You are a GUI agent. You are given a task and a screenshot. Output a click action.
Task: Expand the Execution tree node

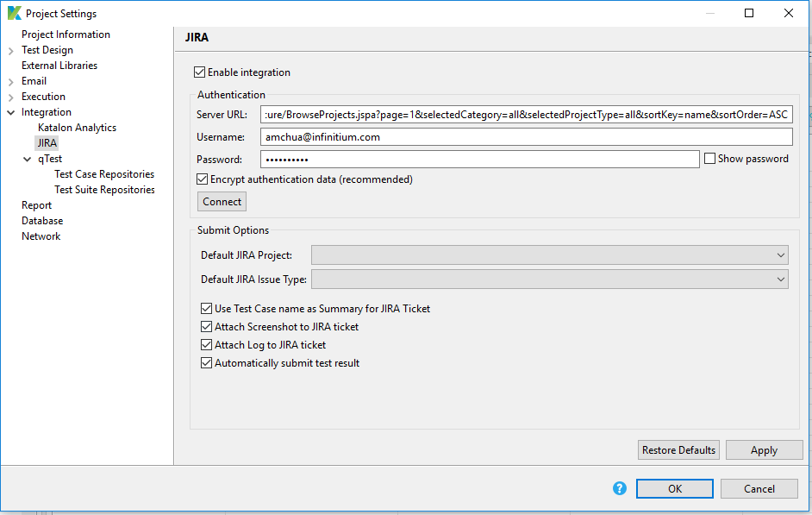click(11, 97)
